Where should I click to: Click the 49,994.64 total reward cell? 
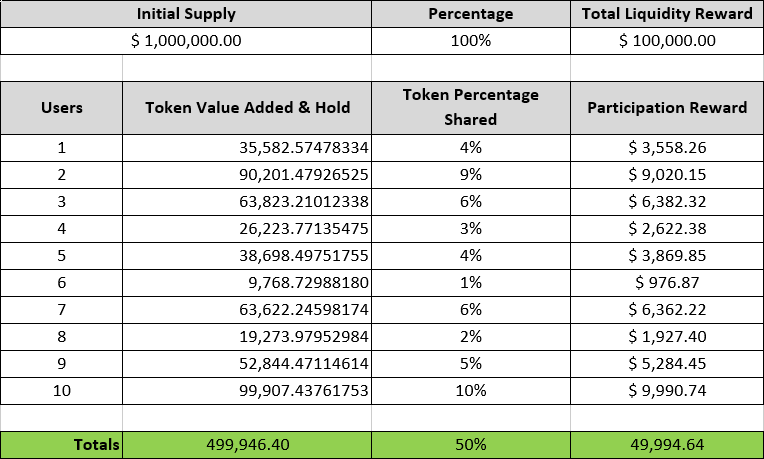(667, 444)
